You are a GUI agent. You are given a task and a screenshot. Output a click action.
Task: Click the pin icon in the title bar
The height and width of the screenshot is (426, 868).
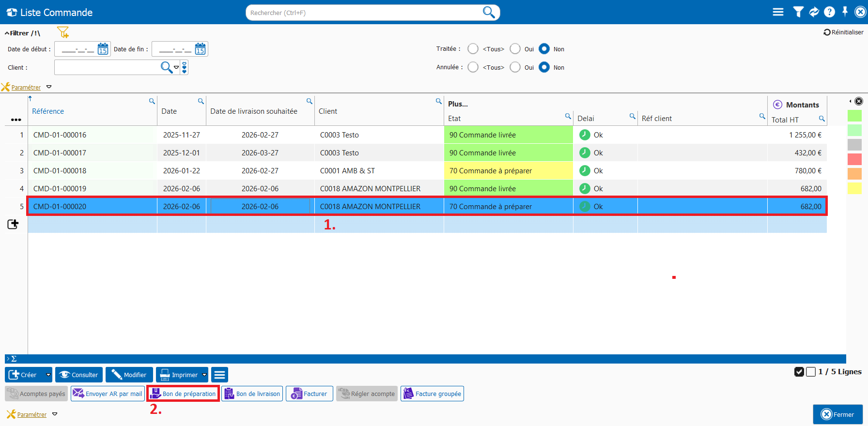click(x=845, y=12)
